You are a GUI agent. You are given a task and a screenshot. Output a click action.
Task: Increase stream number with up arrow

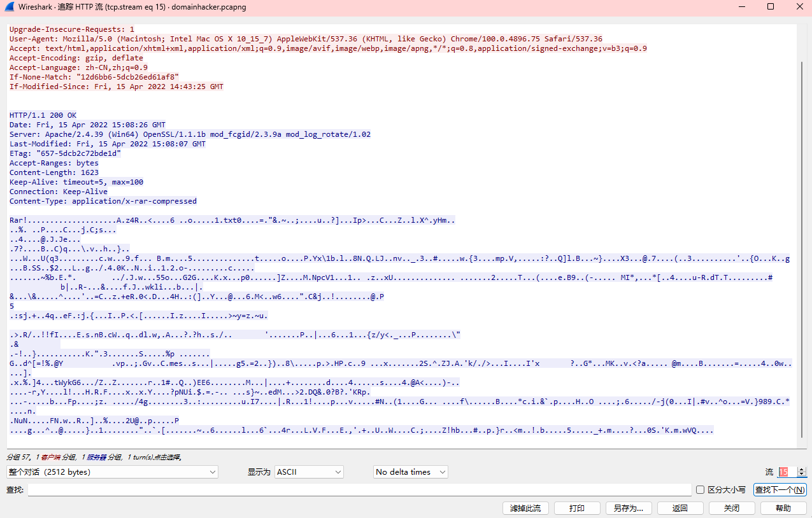tap(801, 469)
